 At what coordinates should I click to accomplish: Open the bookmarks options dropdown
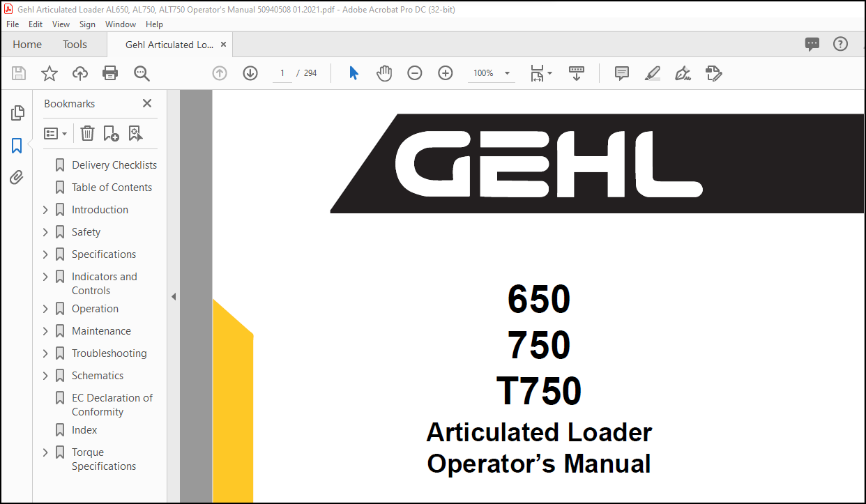tap(56, 133)
